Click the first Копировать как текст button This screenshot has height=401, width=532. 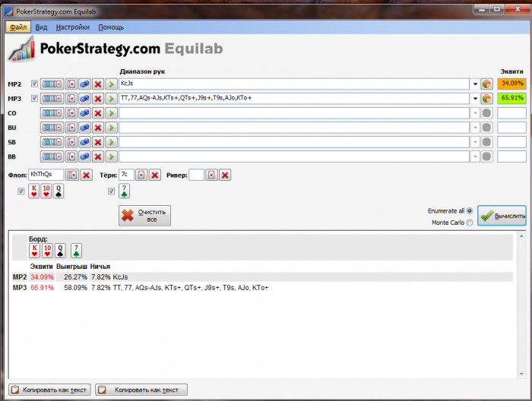click(x=50, y=390)
